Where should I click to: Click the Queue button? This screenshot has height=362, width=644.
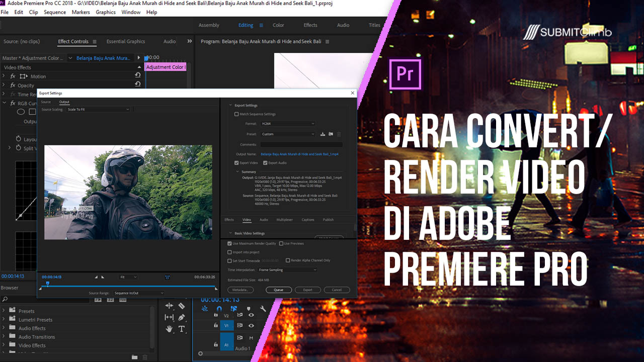[x=278, y=290]
